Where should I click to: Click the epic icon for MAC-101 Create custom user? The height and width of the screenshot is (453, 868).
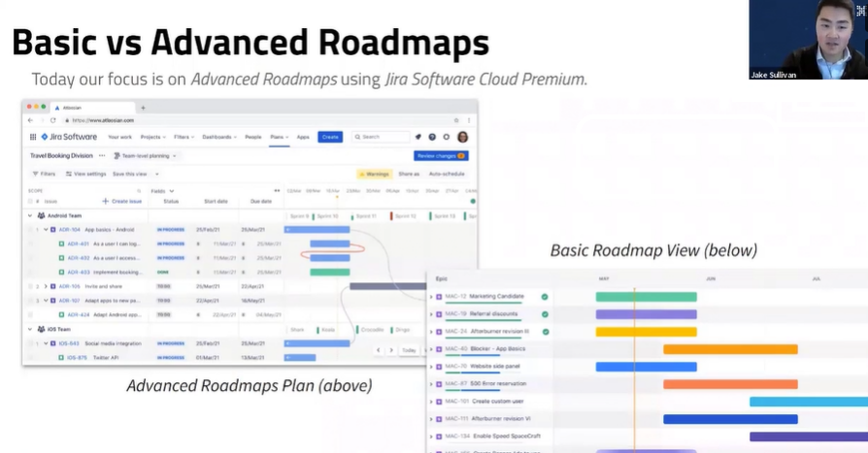439,402
